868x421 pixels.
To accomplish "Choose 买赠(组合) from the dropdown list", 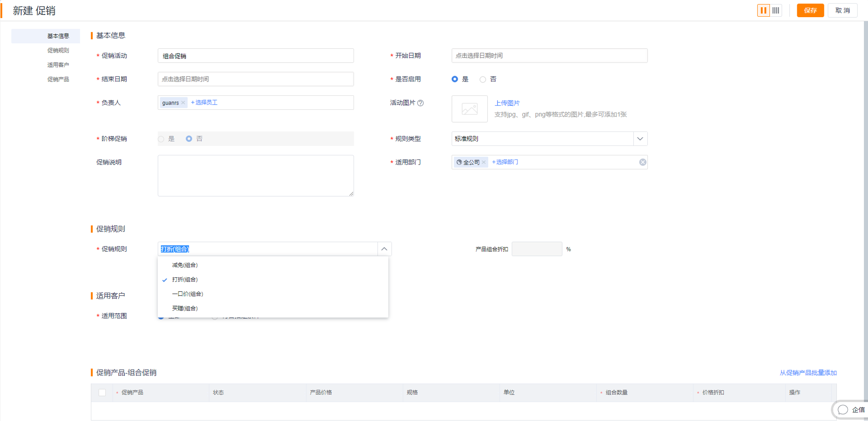I will pyautogui.click(x=273, y=308).
